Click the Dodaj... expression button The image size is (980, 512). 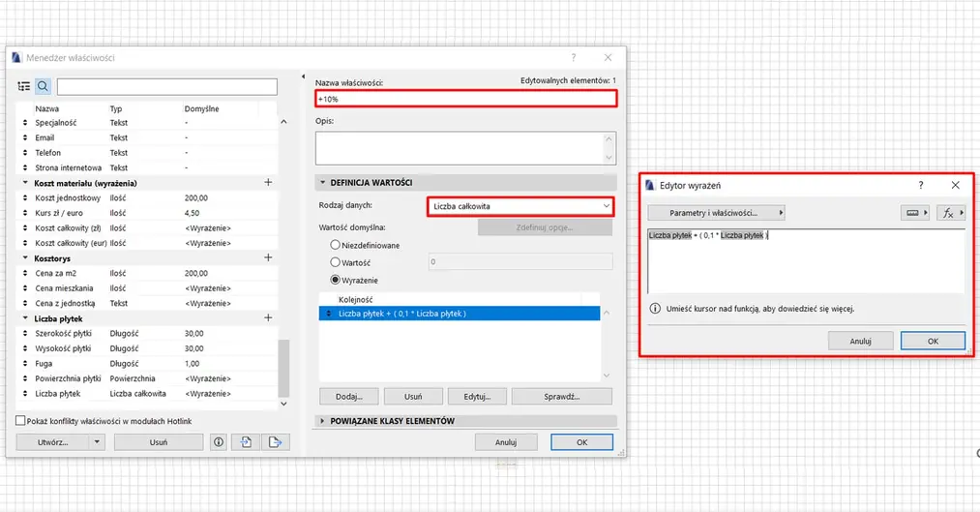point(348,397)
